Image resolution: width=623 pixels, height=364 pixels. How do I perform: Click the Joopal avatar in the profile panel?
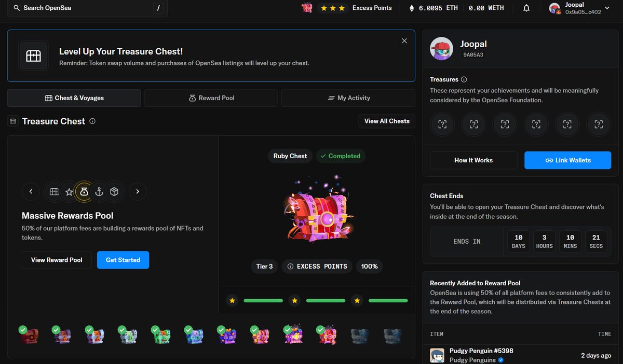click(442, 49)
